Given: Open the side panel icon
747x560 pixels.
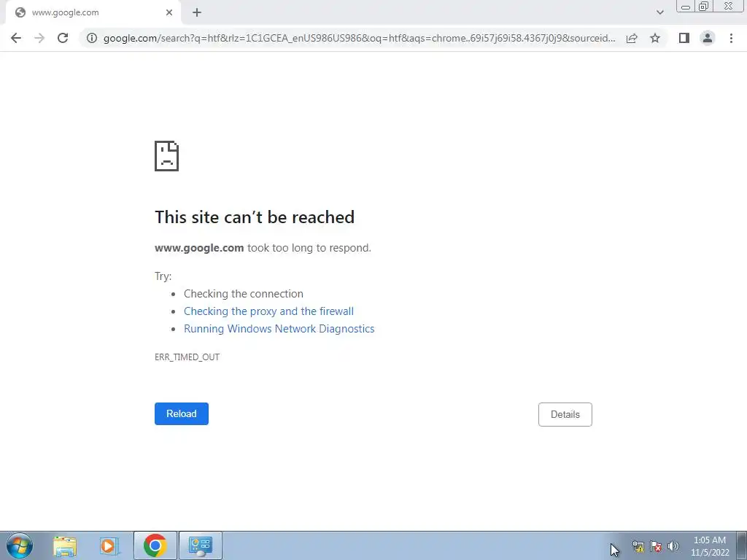Looking at the screenshot, I should click(x=684, y=38).
